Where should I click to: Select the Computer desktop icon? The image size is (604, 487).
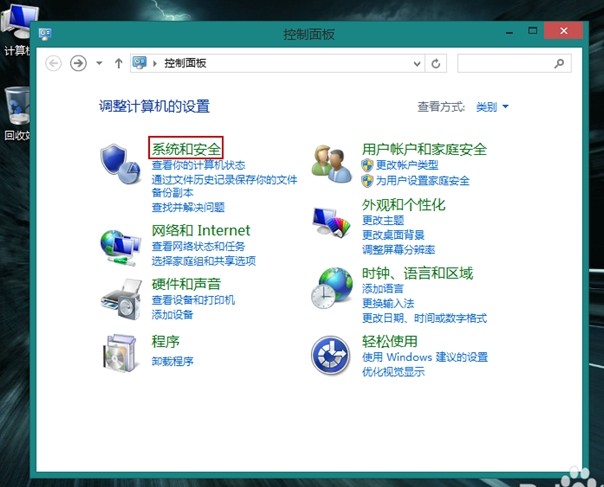(16, 31)
